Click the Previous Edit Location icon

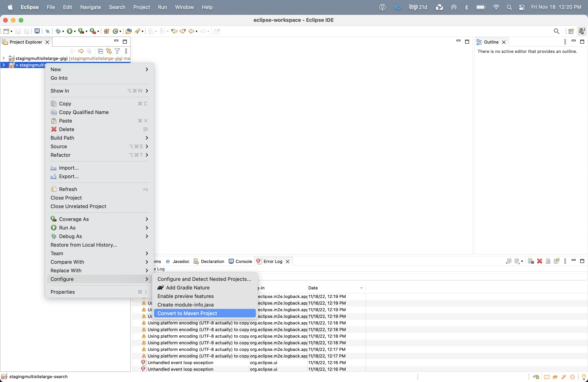pyautogui.click(x=174, y=31)
